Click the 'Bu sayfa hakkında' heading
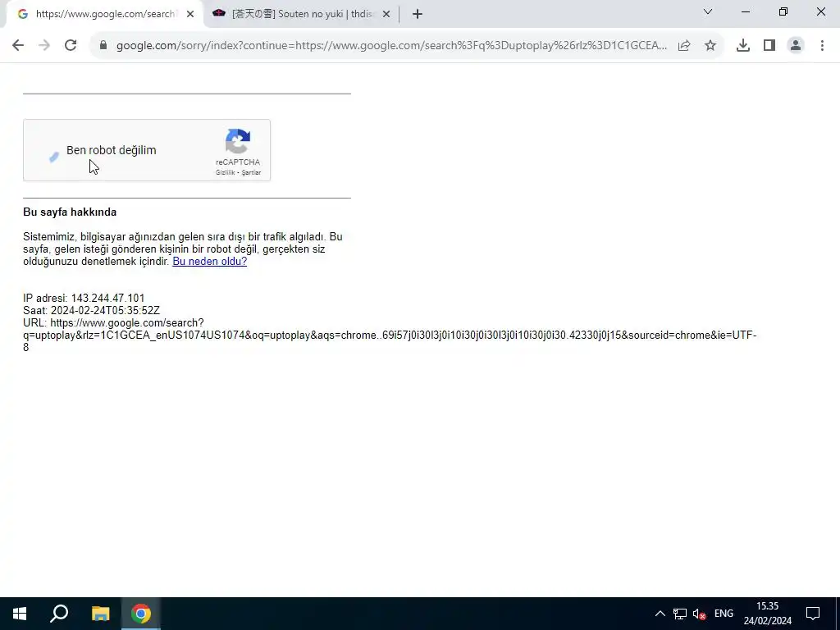 click(70, 212)
